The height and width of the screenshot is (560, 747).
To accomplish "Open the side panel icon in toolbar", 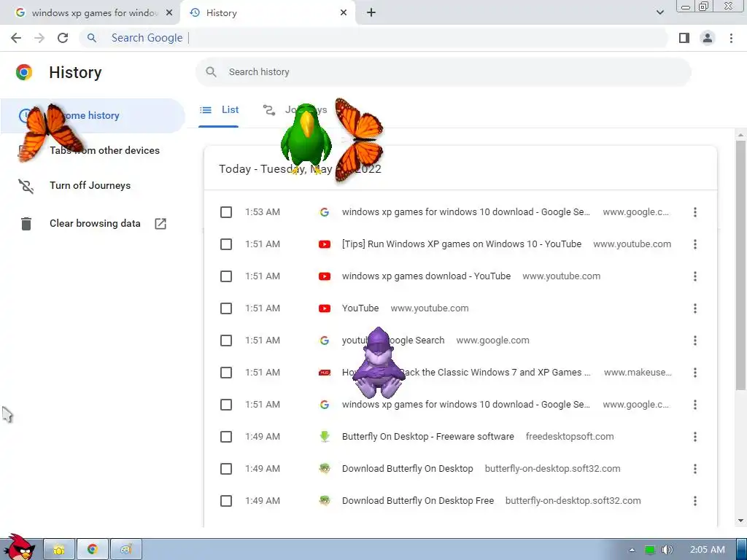I will (684, 38).
